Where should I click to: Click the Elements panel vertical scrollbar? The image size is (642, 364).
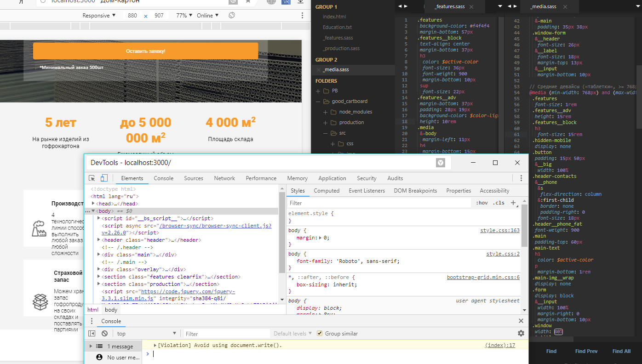tap(281, 232)
